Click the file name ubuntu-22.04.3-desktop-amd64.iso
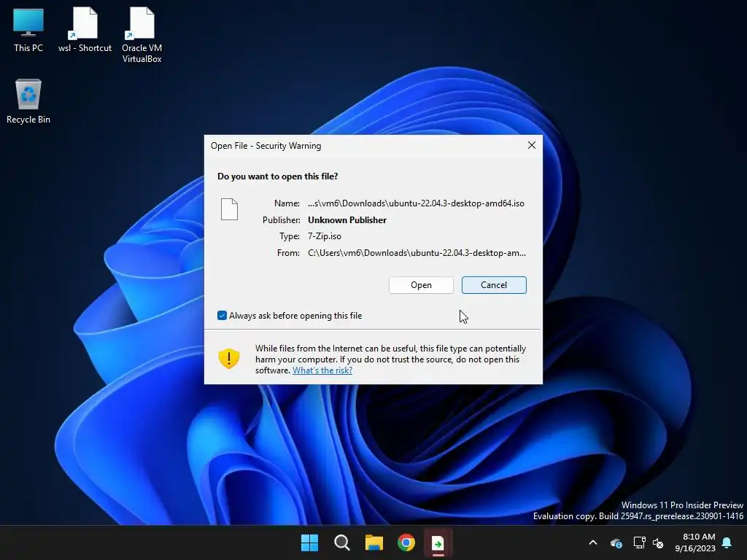Viewport: 747px width, 560px height. click(x=416, y=203)
